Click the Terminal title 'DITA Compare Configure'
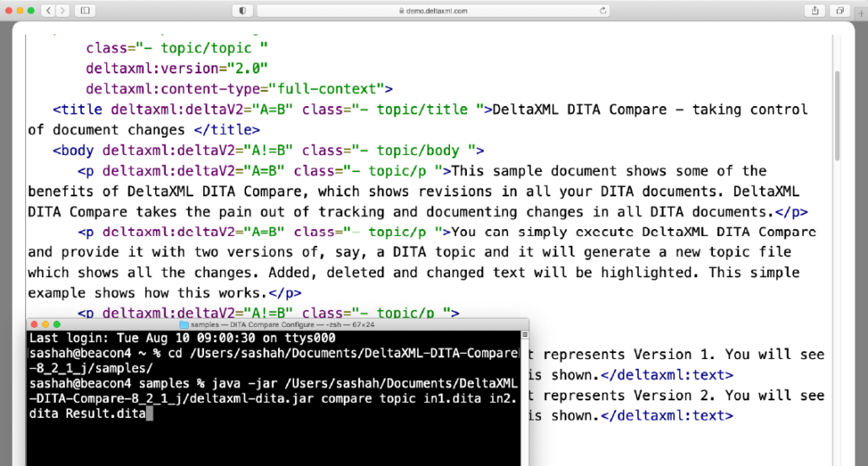868x466 pixels. point(272,324)
